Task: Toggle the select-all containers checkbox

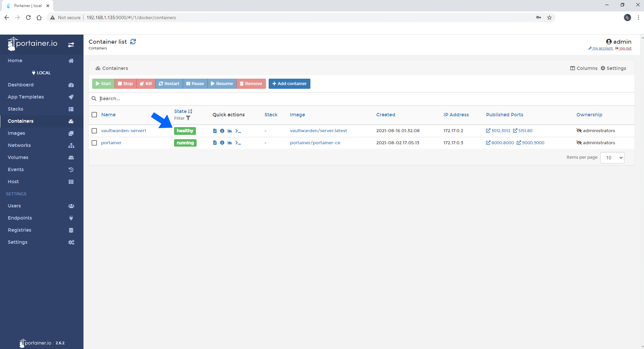Action: [x=94, y=115]
